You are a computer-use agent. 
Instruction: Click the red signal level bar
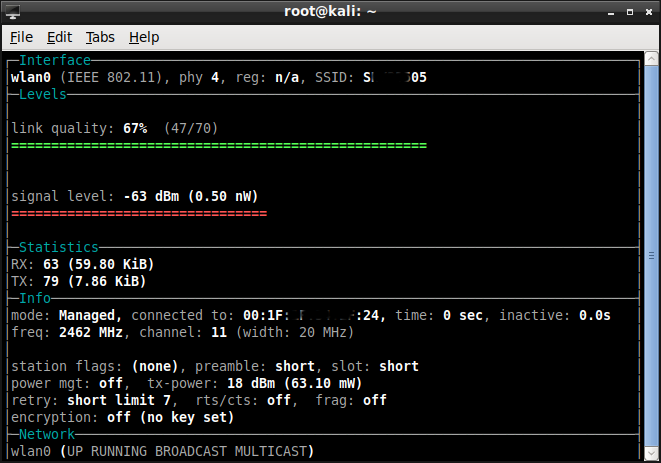(x=139, y=213)
